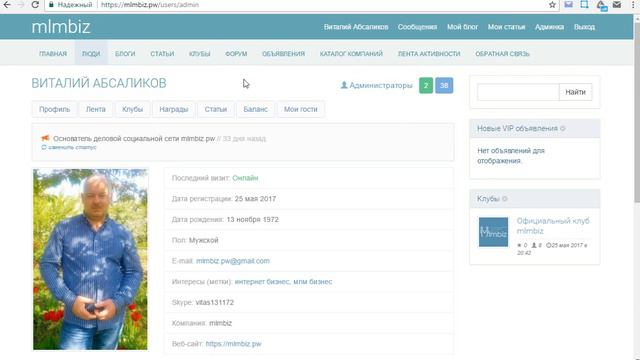Image resolution: width=640 pixels, height=360 pixels.
Task: Click the address bar URL
Action: 150,5
